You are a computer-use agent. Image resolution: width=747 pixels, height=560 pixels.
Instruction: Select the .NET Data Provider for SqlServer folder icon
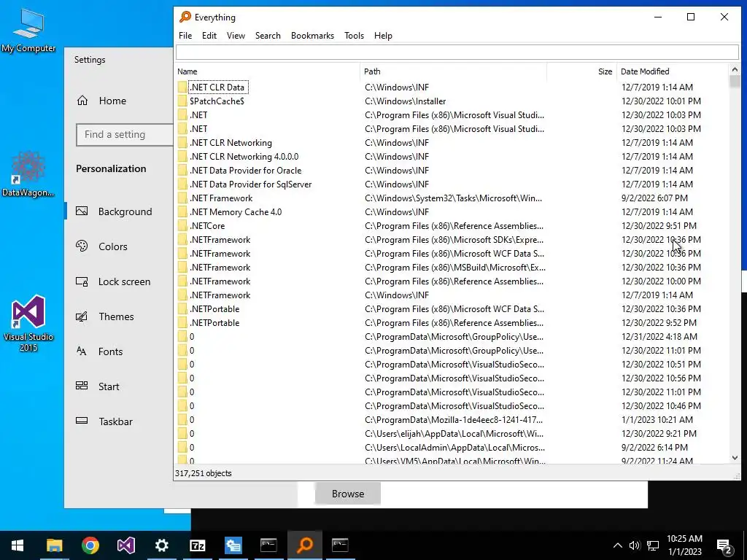[182, 184]
